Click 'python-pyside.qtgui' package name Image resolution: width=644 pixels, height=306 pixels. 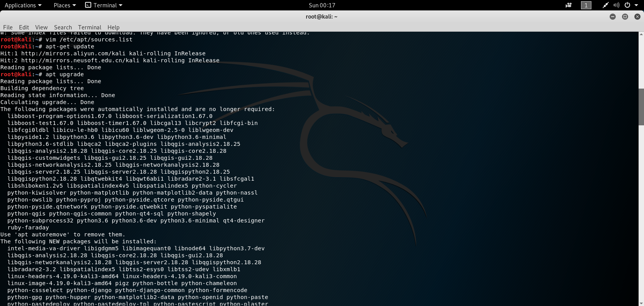tap(211, 200)
